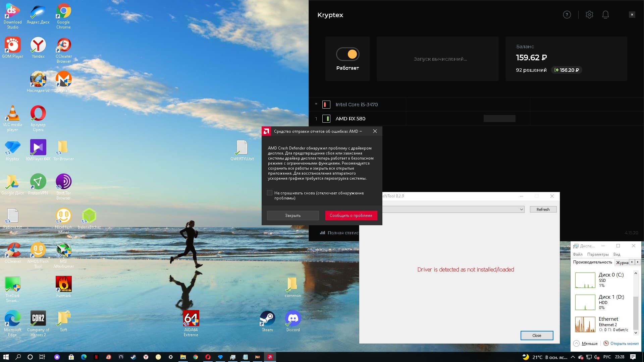Open the "Параметры" menu in Task Manager

[x=598, y=254]
